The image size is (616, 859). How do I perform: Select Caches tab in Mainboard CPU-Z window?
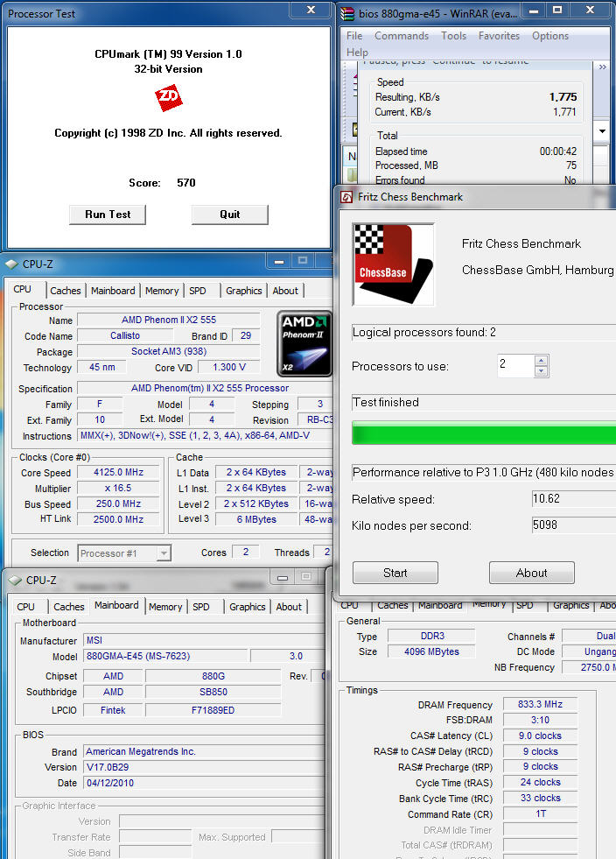coord(69,607)
